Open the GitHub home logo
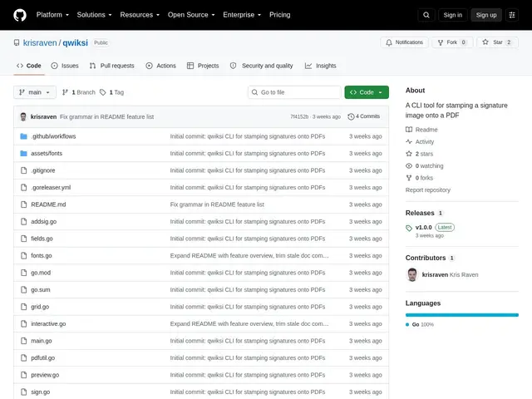 click(x=20, y=15)
